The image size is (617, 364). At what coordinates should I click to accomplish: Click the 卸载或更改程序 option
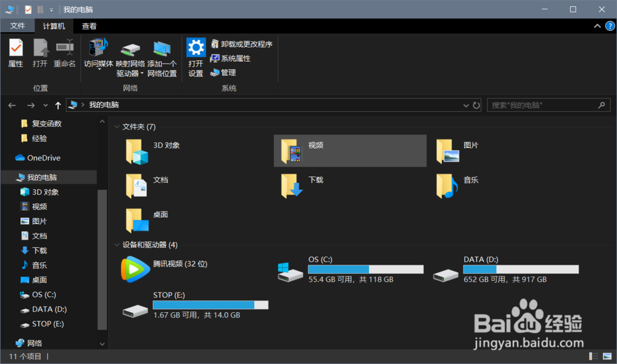(242, 44)
